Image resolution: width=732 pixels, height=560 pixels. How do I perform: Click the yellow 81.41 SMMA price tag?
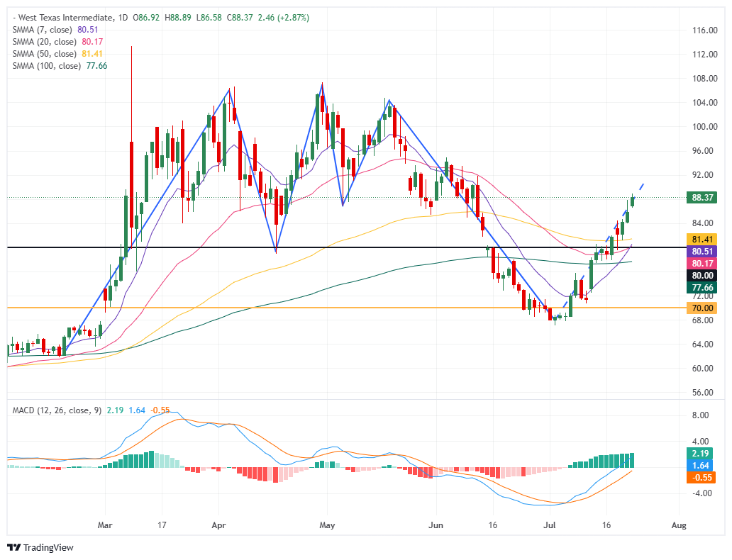click(x=701, y=240)
